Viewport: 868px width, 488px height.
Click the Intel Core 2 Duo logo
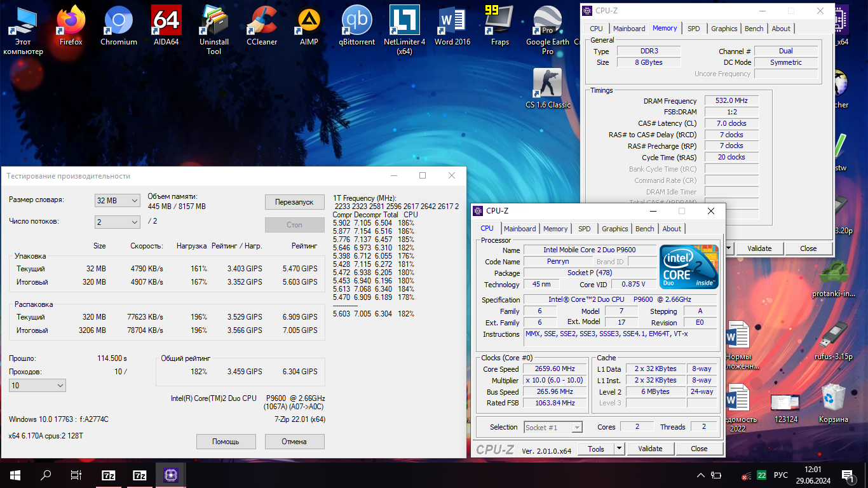tap(689, 268)
